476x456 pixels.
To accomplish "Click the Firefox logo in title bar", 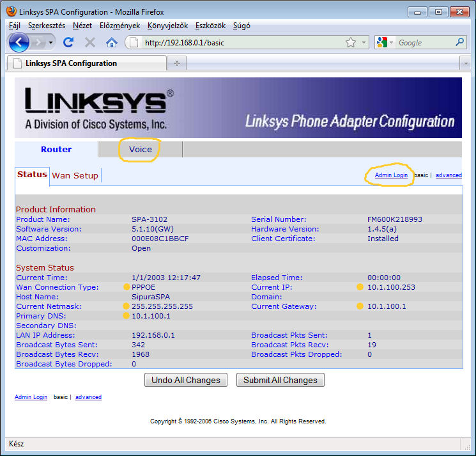I will click(x=12, y=12).
